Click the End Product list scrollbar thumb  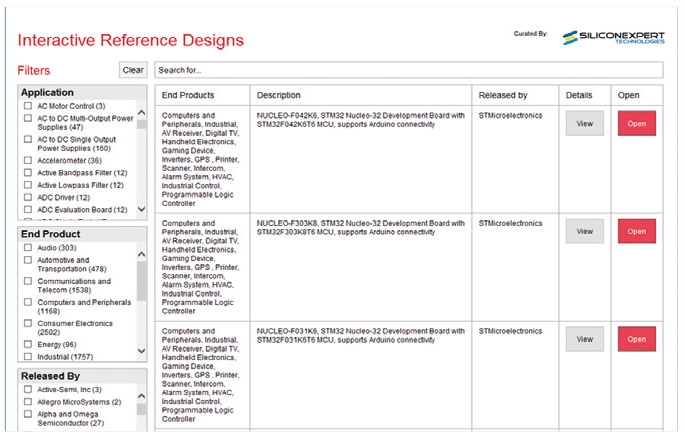[142, 281]
